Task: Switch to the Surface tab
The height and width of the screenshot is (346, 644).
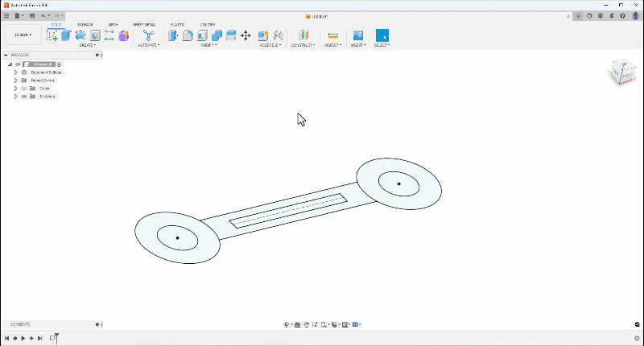Action: coord(85,25)
